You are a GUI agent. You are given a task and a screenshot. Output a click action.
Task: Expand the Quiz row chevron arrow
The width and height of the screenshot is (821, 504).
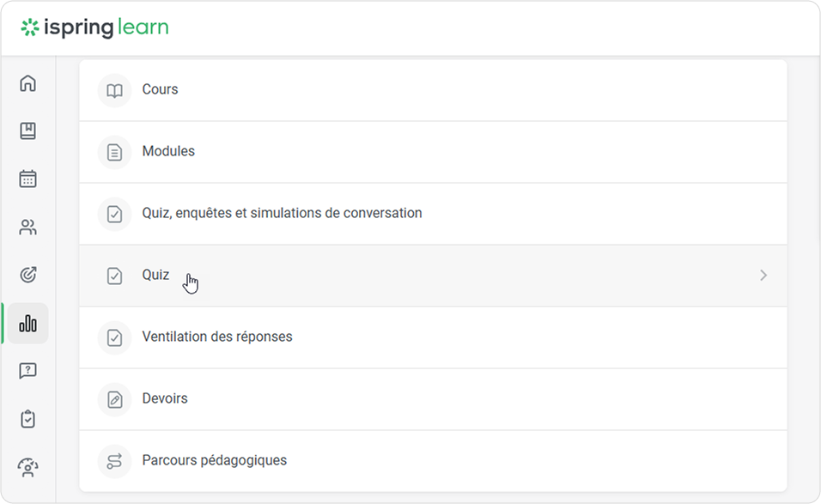(x=763, y=276)
